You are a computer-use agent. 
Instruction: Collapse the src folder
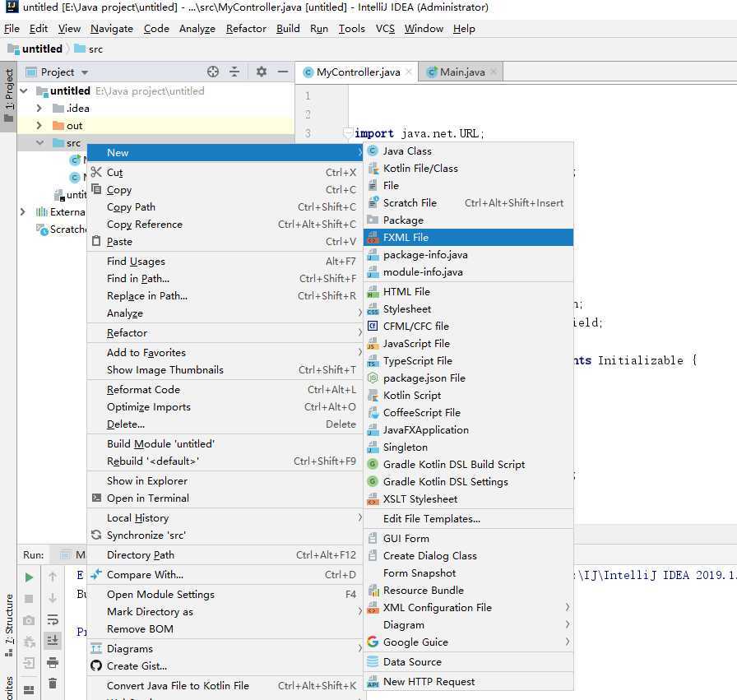(39, 143)
